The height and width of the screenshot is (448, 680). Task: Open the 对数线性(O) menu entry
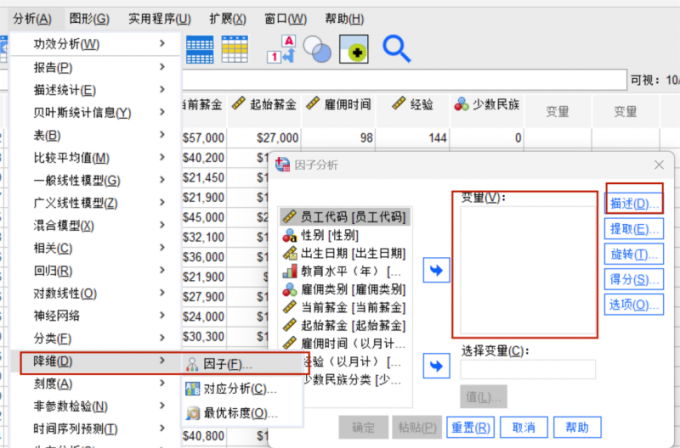tap(95, 293)
